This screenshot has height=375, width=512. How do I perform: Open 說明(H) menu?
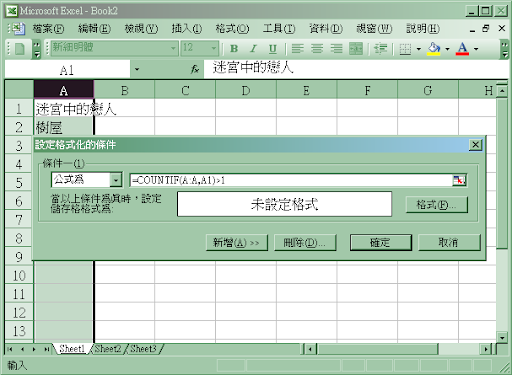(423, 29)
